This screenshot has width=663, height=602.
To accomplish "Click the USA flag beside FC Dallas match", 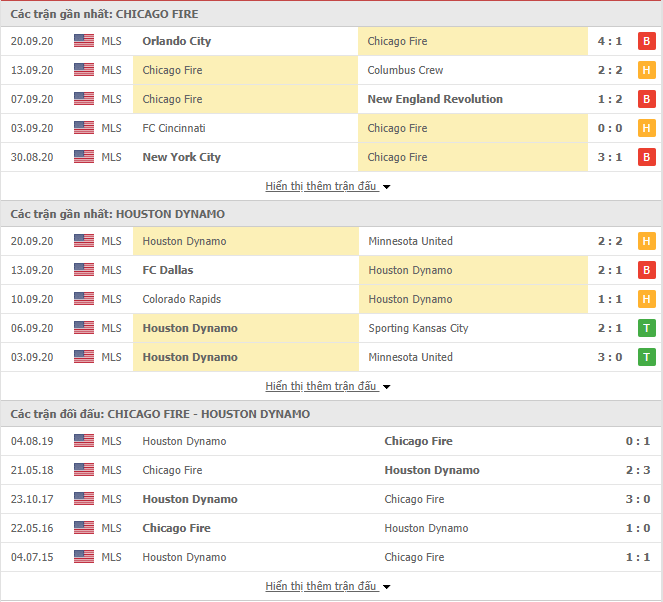I will click(84, 270).
